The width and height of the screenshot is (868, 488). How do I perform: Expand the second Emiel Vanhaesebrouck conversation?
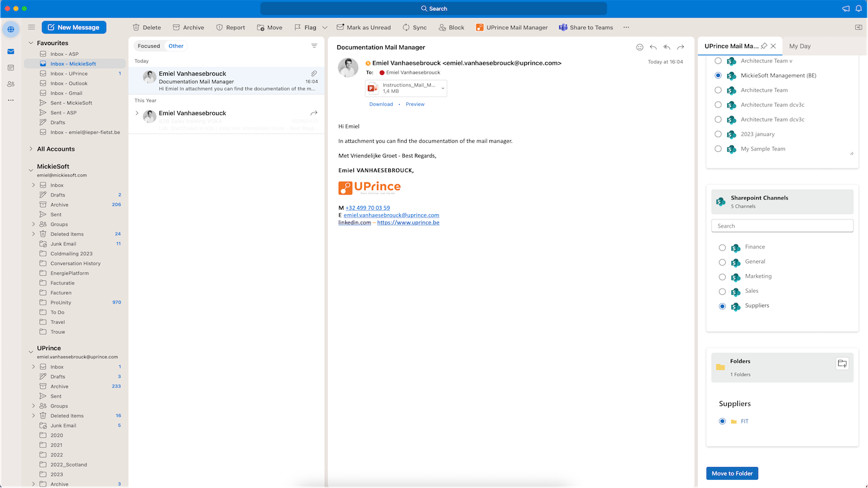pos(137,113)
